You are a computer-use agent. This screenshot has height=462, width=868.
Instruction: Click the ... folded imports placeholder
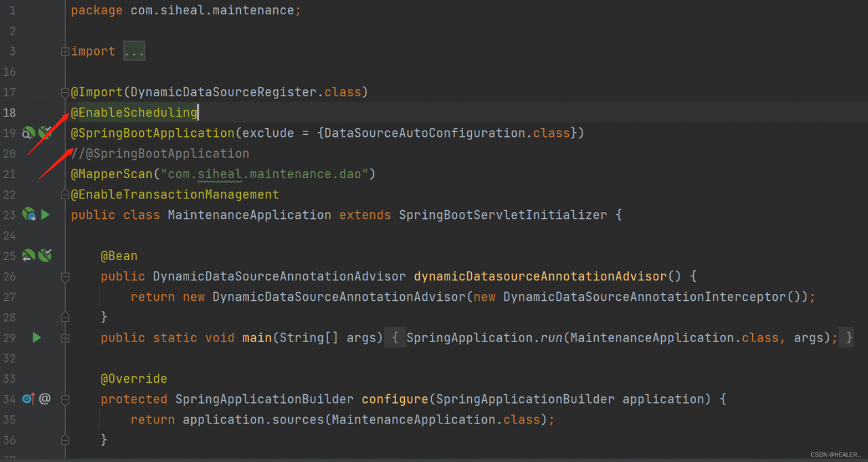[x=134, y=51]
